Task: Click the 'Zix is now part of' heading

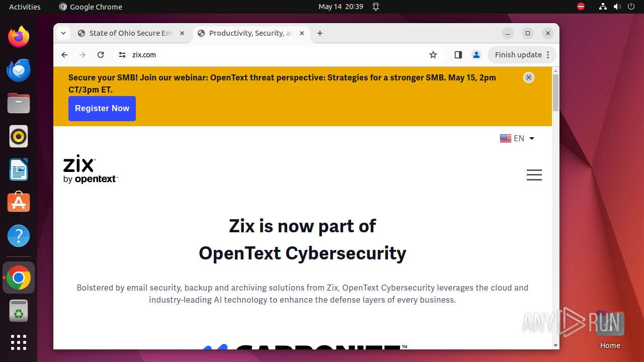Action: click(x=302, y=226)
